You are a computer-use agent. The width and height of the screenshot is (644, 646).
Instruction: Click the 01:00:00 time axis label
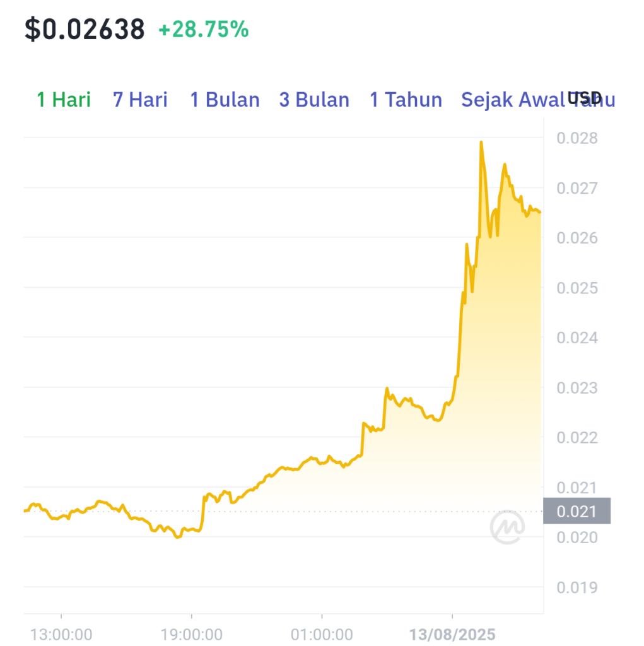322,635
